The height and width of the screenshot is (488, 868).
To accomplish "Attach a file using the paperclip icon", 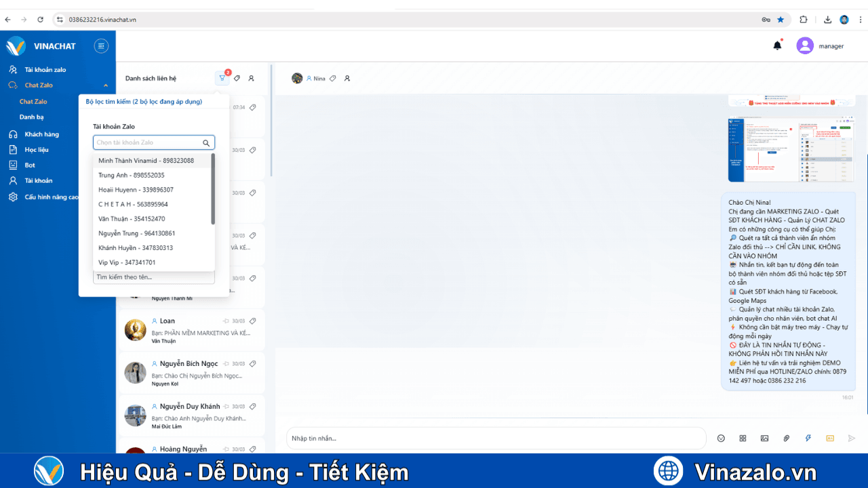I will (786, 438).
